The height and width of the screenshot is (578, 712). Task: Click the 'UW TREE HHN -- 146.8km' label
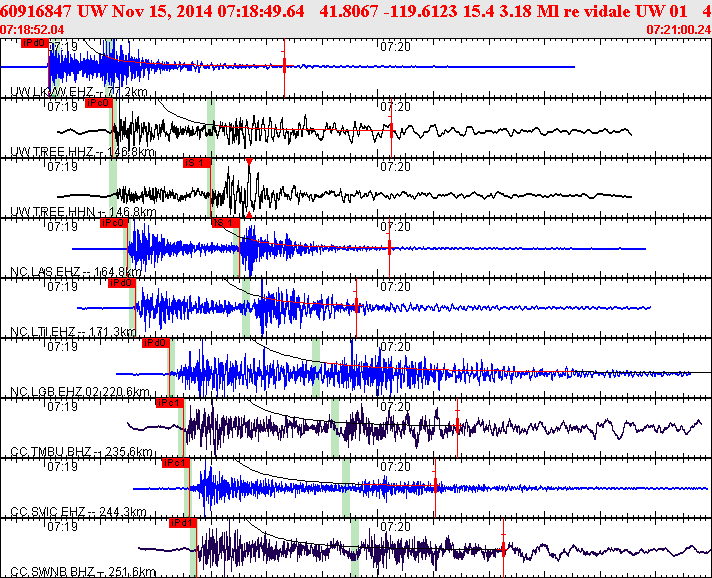pyautogui.click(x=83, y=212)
